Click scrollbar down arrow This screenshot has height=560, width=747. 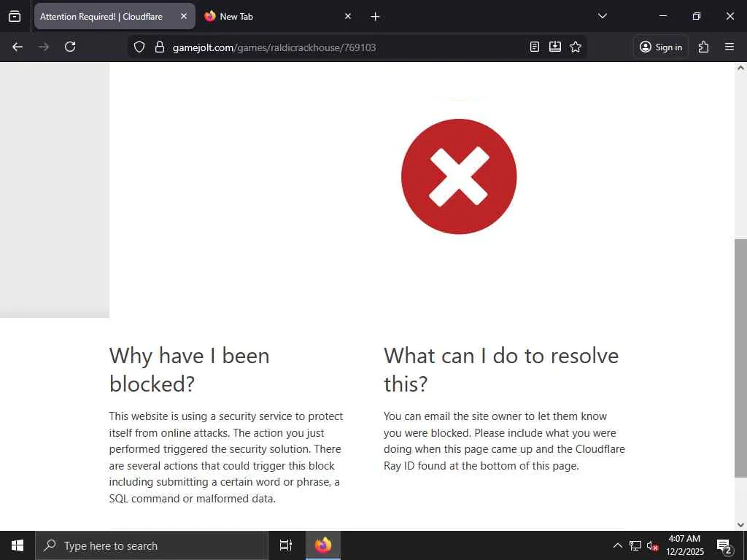(x=740, y=525)
